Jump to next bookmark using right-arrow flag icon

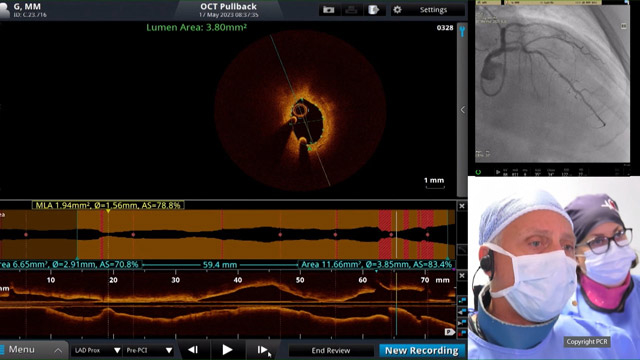462,323
